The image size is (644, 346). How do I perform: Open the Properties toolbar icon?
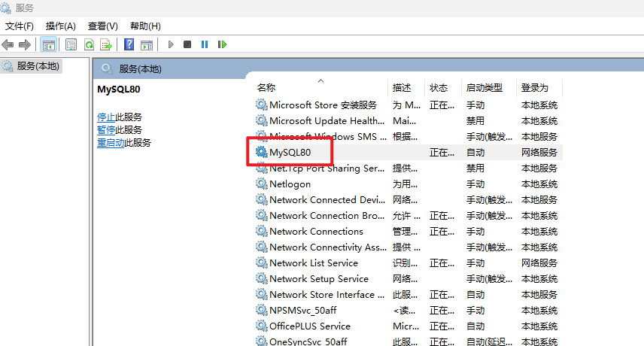click(71, 44)
